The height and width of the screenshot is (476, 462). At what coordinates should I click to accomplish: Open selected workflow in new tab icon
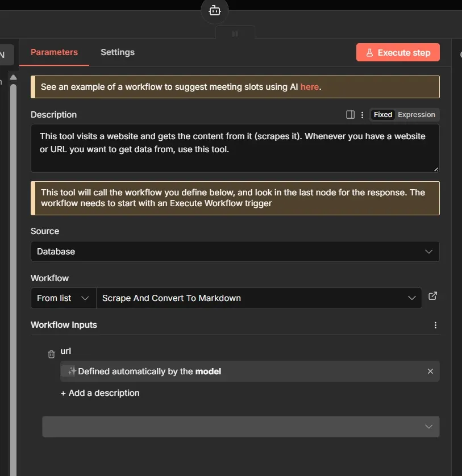(432, 296)
